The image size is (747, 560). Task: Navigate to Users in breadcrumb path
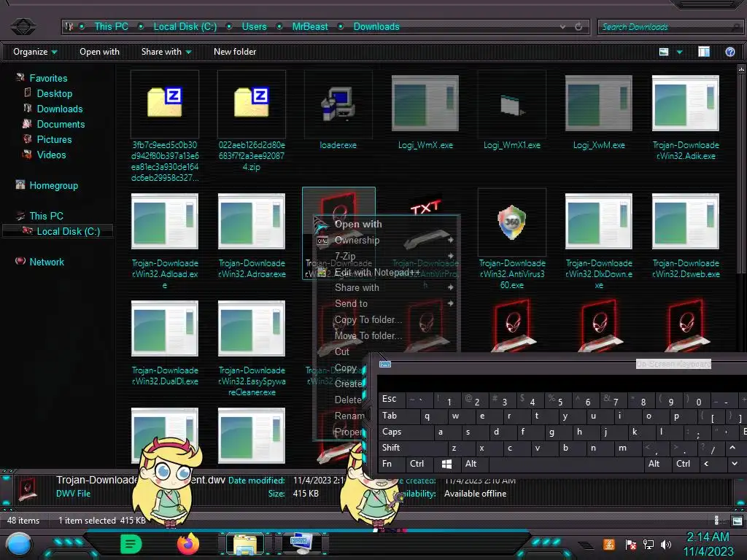tap(255, 27)
